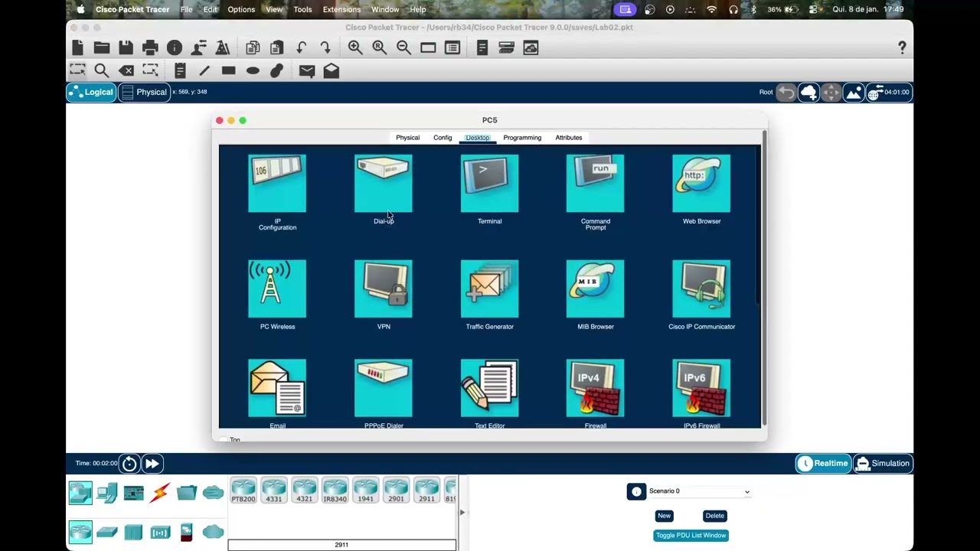
Task: Switch to Simulation mode
Action: pos(883,463)
